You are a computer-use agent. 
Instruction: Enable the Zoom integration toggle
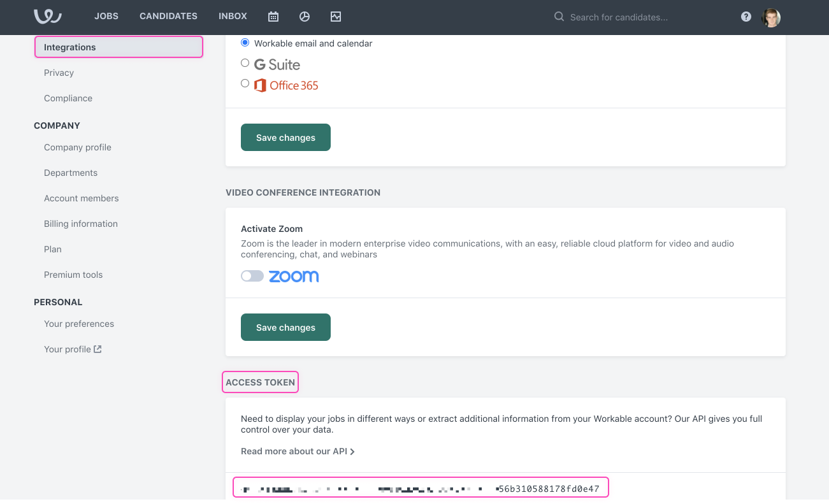coord(252,276)
